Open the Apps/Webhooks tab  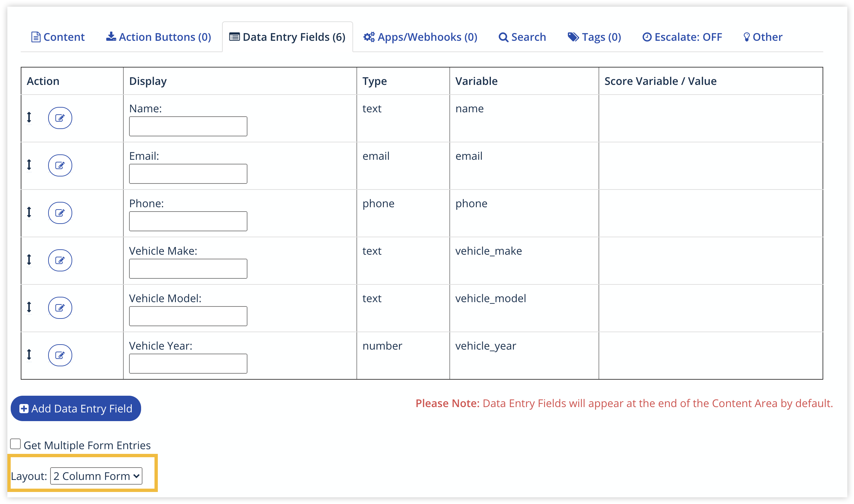pyautogui.click(x=421, y=37)
